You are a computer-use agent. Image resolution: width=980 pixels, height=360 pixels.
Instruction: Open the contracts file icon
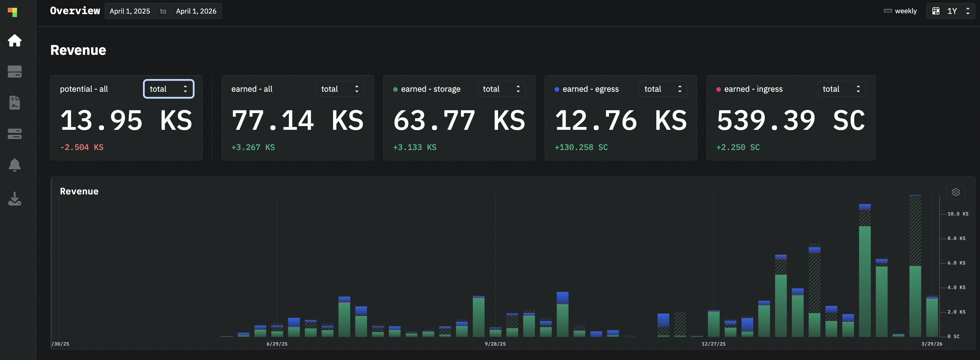coord(14,103)
